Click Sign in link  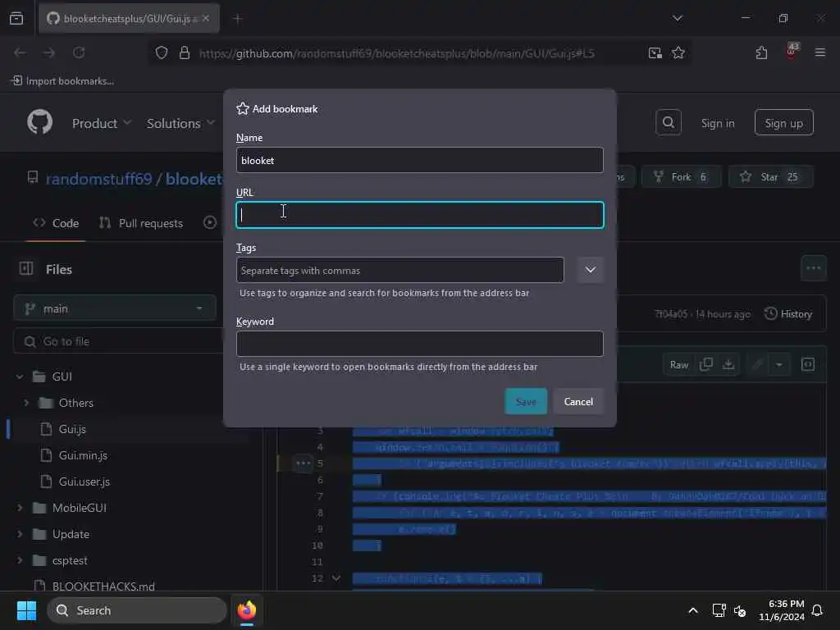click(717, 123)
